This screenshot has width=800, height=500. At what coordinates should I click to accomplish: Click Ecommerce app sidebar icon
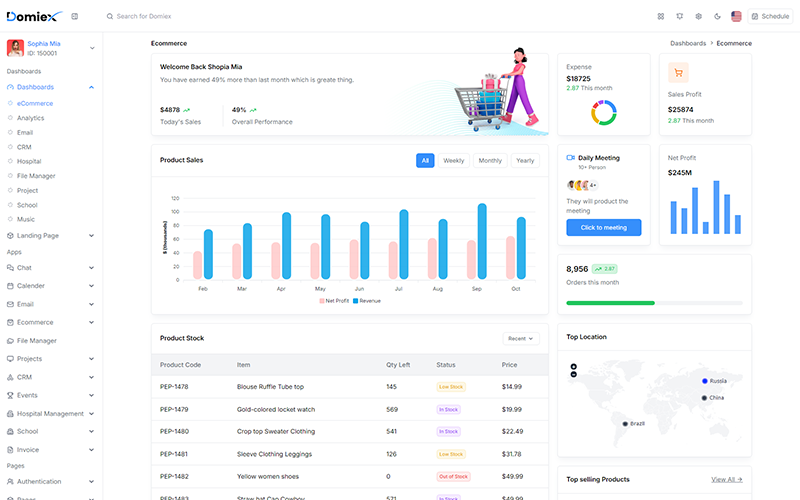pyautogui.click(x=10, y=322)
